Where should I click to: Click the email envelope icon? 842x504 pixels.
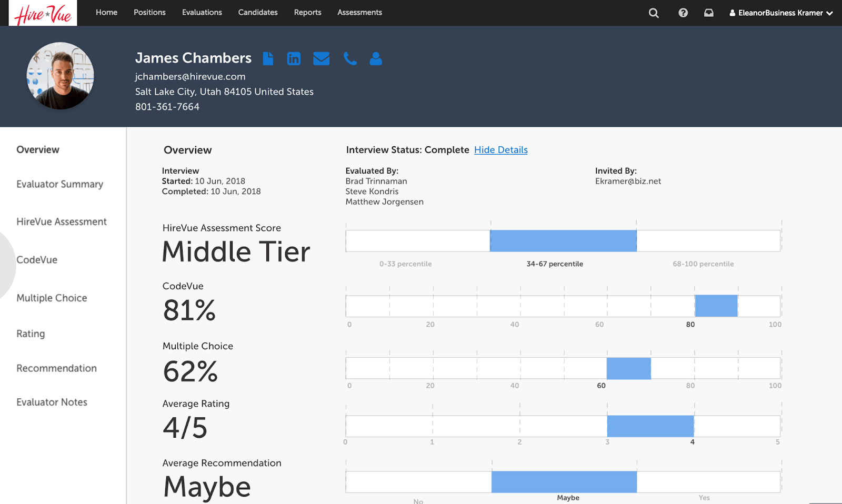[x=321, y=58]
